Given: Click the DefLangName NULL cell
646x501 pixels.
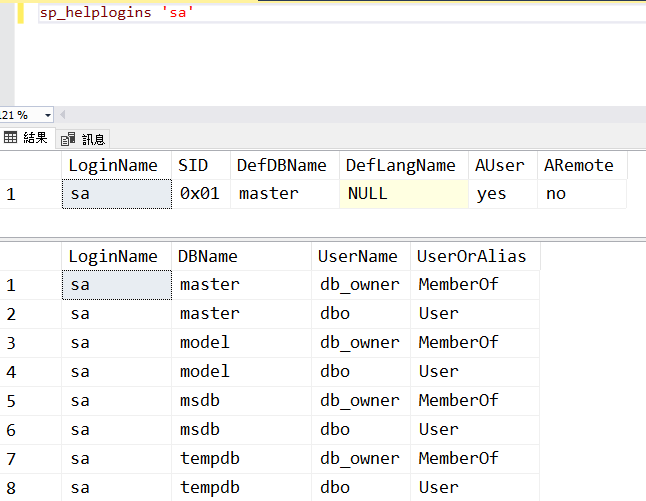Looking at the screenshot, I should (x=403, y=194).
